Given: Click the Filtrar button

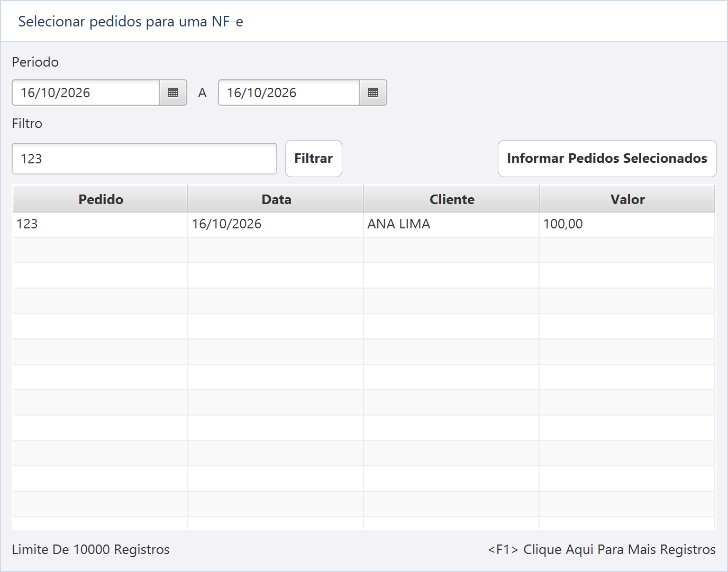Looking at the screenshot, I should (x=314, y=159).
